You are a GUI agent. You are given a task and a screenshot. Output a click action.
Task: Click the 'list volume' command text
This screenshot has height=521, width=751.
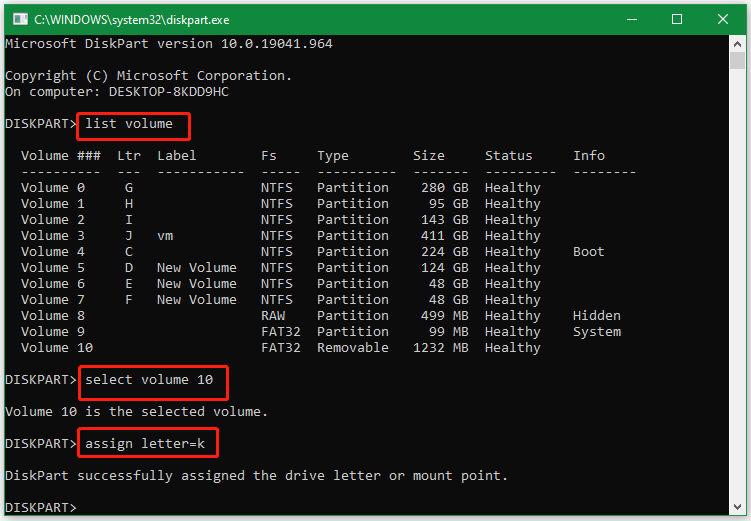click(x=129, y=124)
